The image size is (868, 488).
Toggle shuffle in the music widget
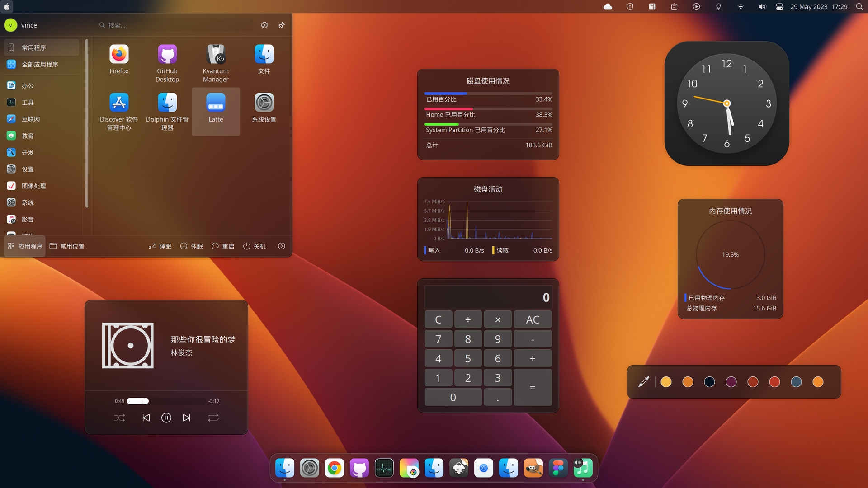pyautogui.click(x=119, y=418)
